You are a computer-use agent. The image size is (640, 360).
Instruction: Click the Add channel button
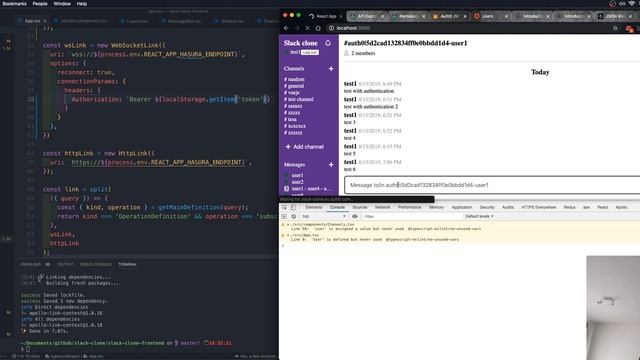click(304, 147)
